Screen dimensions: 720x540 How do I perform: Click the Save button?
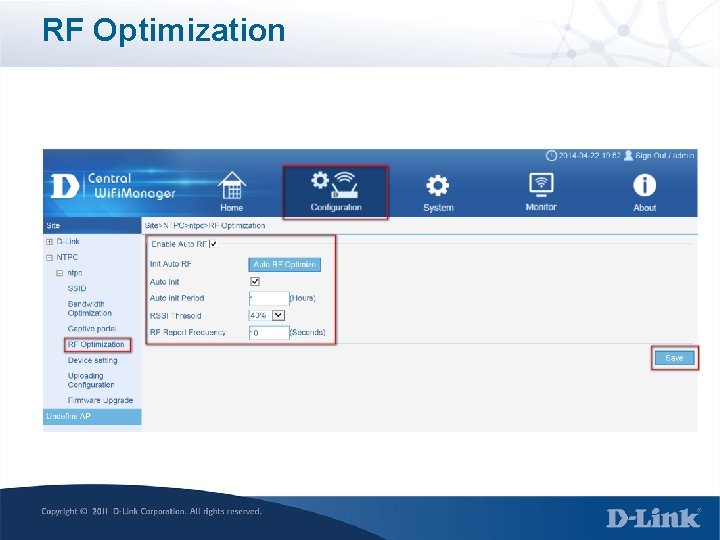675,358
